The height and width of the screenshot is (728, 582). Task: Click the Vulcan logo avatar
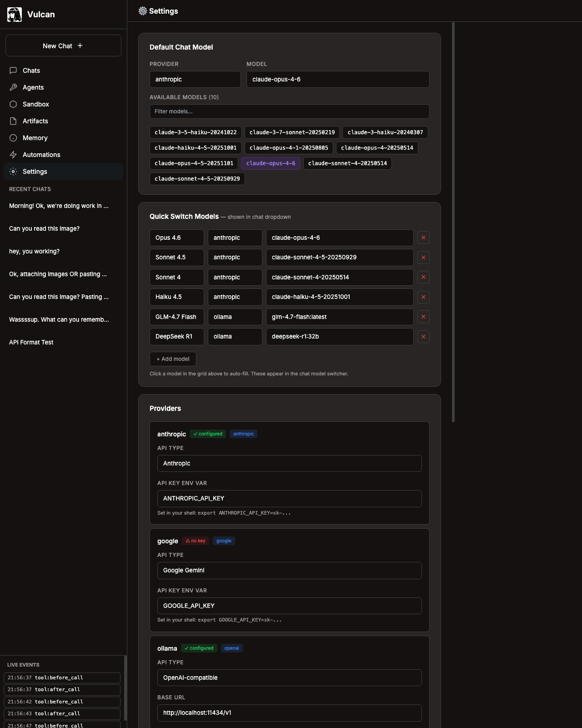click(x=15, y=15)
